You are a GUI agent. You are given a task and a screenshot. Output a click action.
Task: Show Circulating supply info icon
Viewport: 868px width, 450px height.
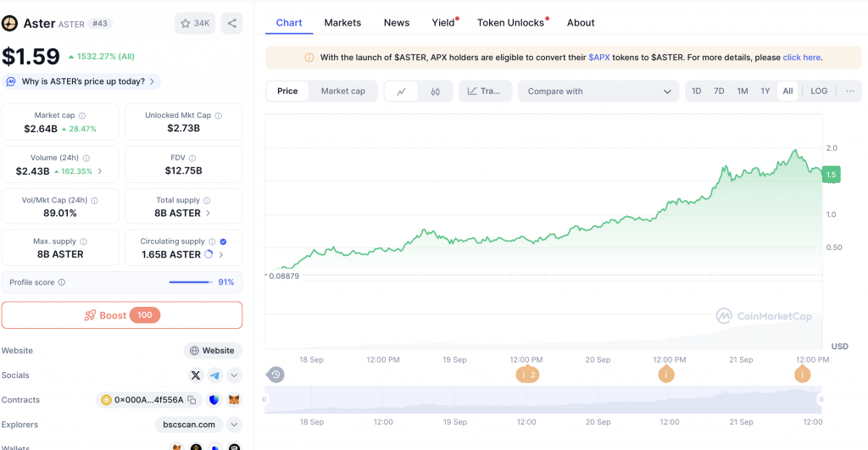click(x=212, y=242)
